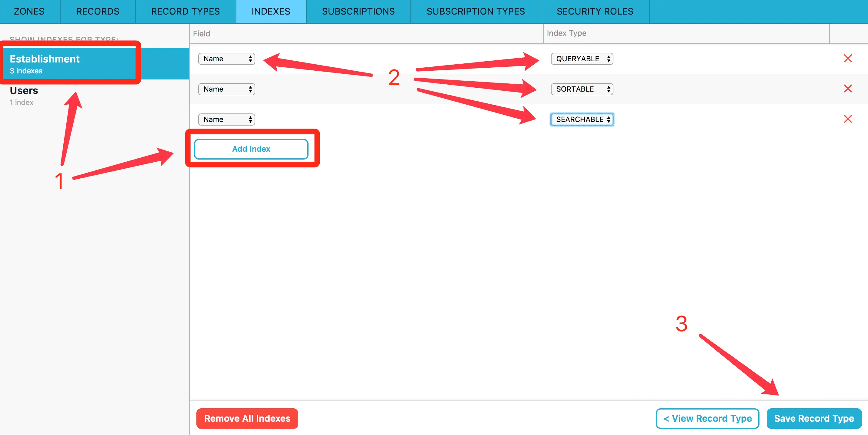Viewport: 868px width, 435px height.
Task: Open Name field dropdown in the SEARCHABLE row
Action: pyautogui.click(x=226, y=120)
